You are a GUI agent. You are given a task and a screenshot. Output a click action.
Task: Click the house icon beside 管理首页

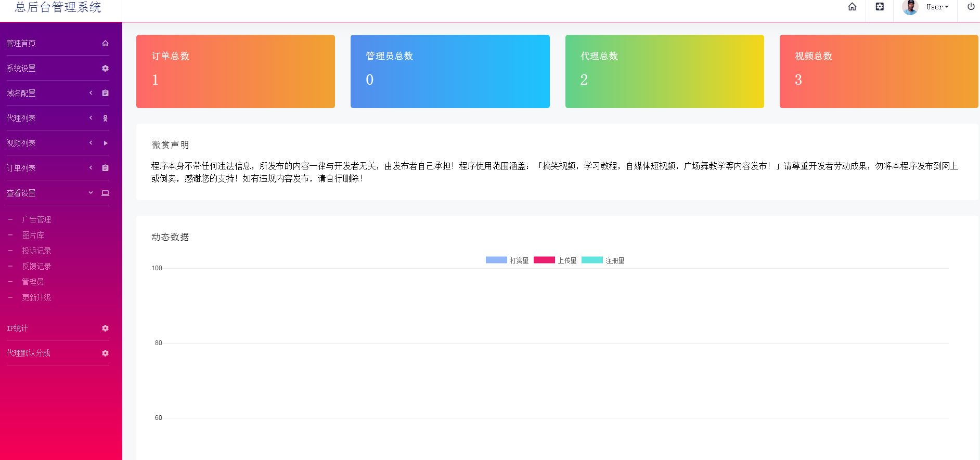point(105,43)
